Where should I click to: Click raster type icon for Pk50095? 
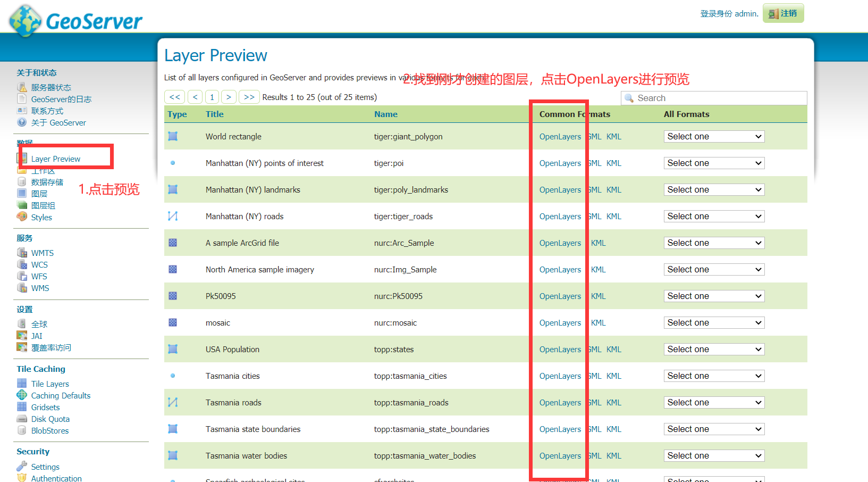coord(173,296)
